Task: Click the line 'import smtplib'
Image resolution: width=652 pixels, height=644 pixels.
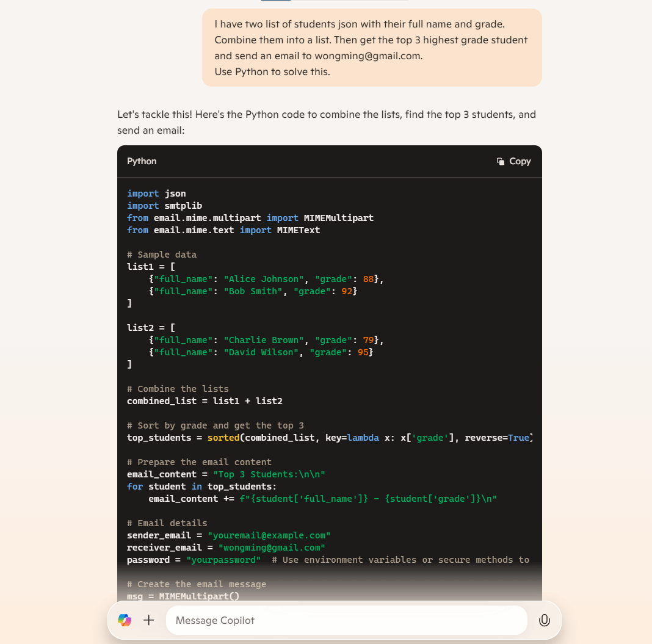Action: (x=165, y=206)
